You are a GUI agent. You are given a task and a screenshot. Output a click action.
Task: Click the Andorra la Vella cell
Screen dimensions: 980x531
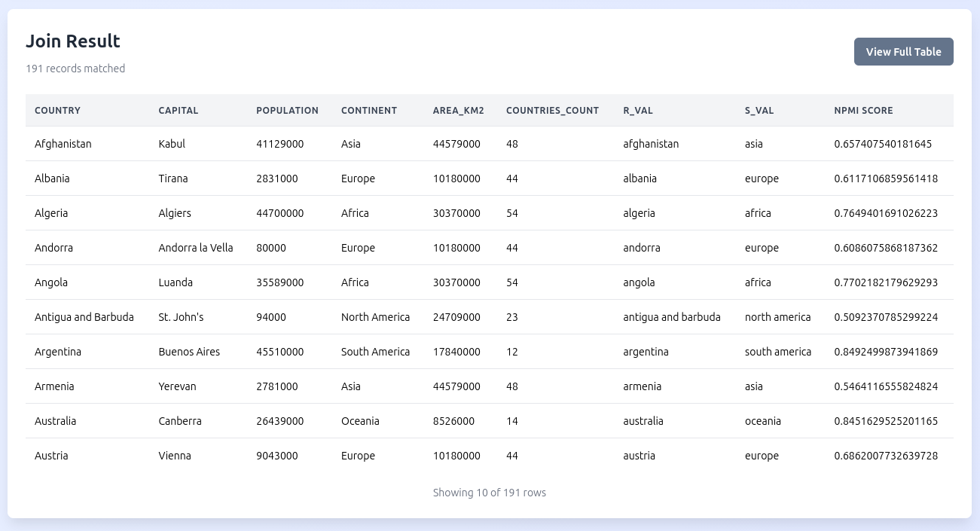pyautogui.click(x=196, y=248)
